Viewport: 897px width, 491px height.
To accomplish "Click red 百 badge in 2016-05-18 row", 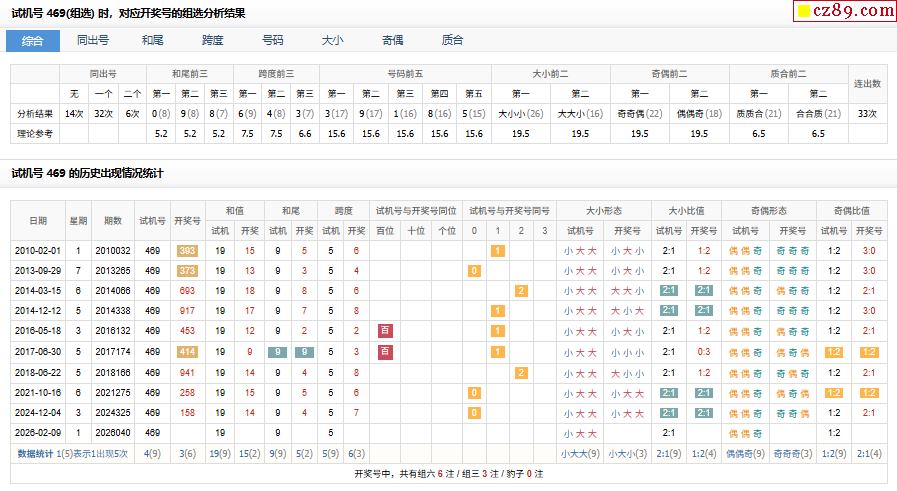I will click(x=385, y=331).
